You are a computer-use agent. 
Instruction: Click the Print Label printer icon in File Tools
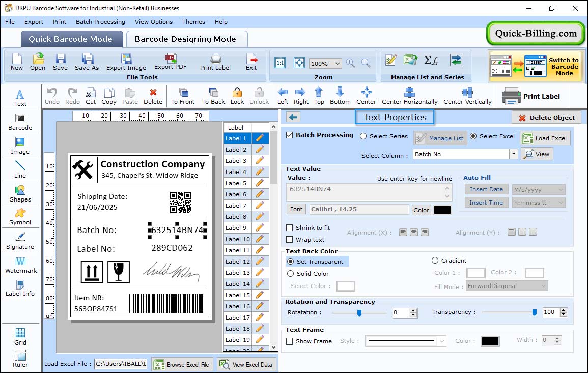(x=215, y=62)
